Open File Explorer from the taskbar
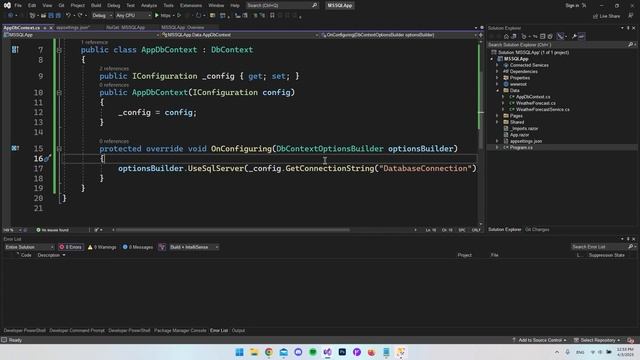 click(254, 352)
